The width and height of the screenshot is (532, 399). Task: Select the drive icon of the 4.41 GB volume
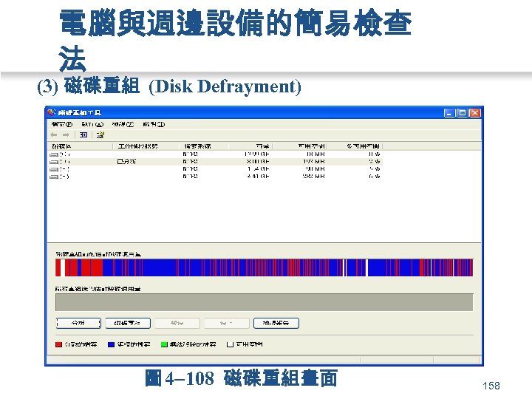54,177
